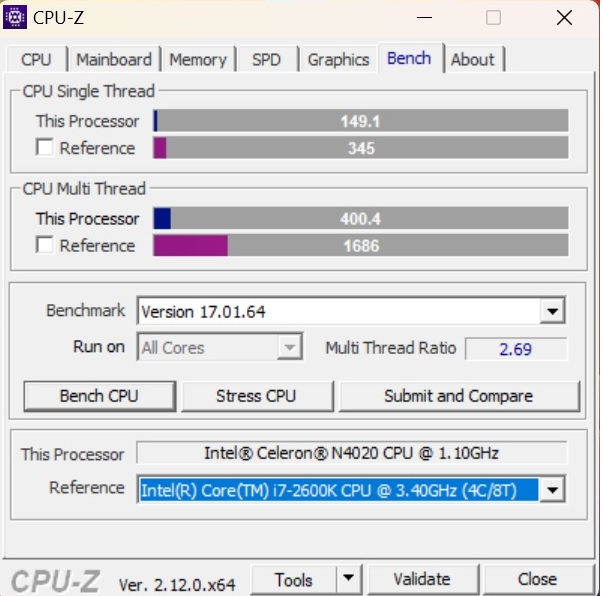This screenshot has width=602, height=596.
Task: Open the Tools button arrow menu
Action: click(x=349, y=579)
